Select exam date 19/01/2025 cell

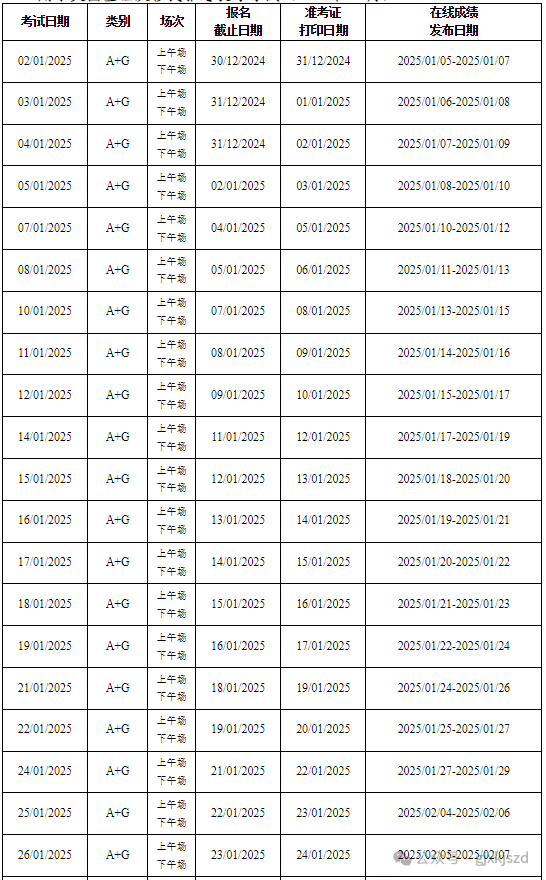tap(45, 646)
